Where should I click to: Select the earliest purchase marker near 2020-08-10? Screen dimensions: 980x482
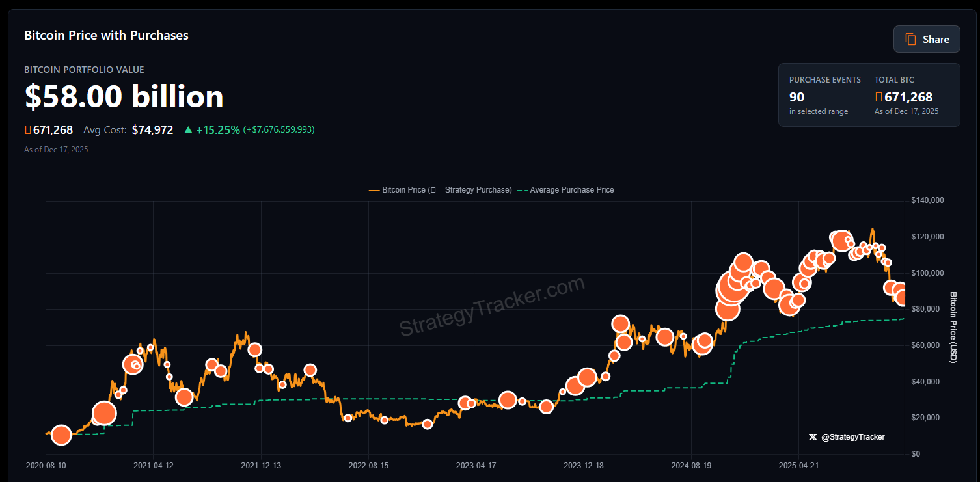[61, 435]
